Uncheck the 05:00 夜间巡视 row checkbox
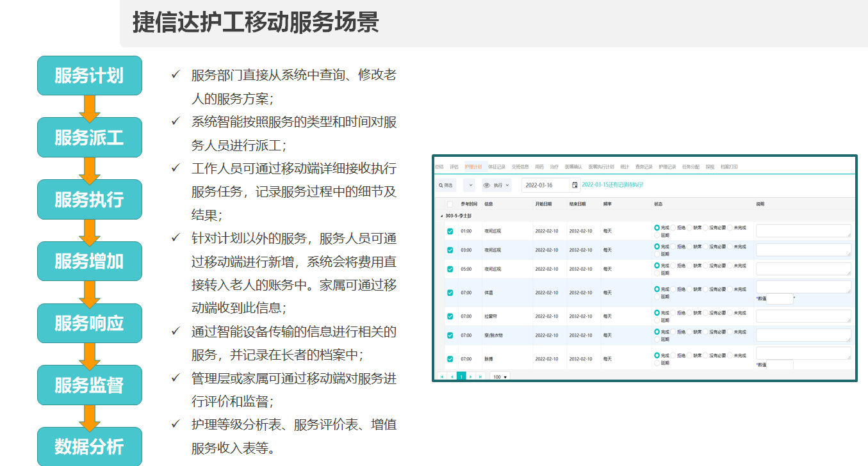The height and width of the screenshot is (466, 868). pos(450,269)
